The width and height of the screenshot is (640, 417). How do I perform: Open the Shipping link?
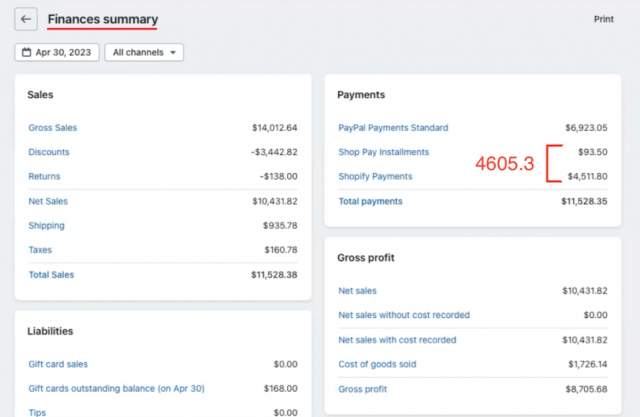pos(46,226)
